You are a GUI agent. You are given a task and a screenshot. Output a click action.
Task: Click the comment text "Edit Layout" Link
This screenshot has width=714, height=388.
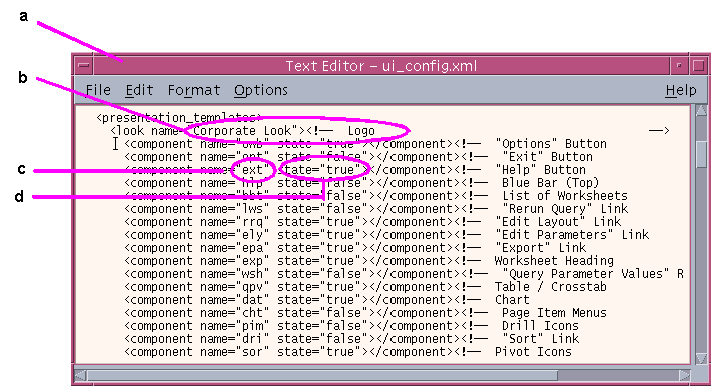click(x=558, y=222)
